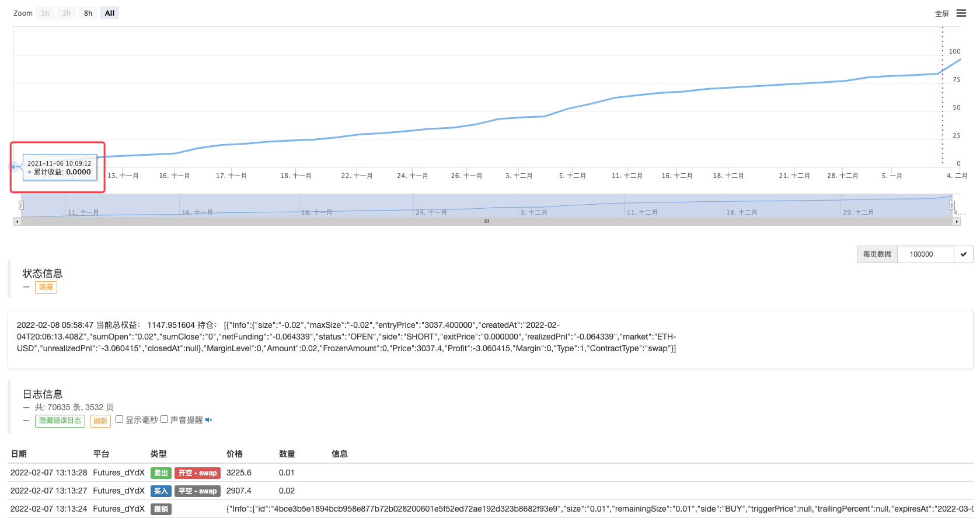Click the navigator scrollbar left arrow
Viewport: 980px width, 518px height.
17,222
